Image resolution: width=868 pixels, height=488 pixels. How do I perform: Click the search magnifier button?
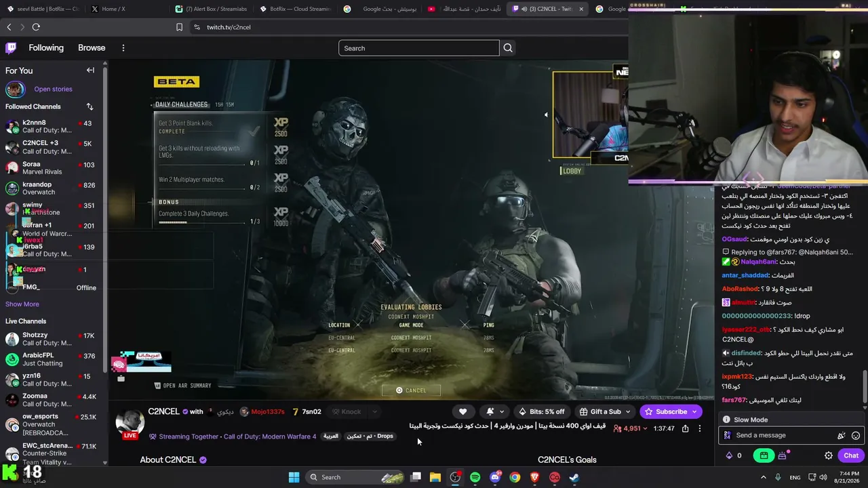(x=508, y=48)
